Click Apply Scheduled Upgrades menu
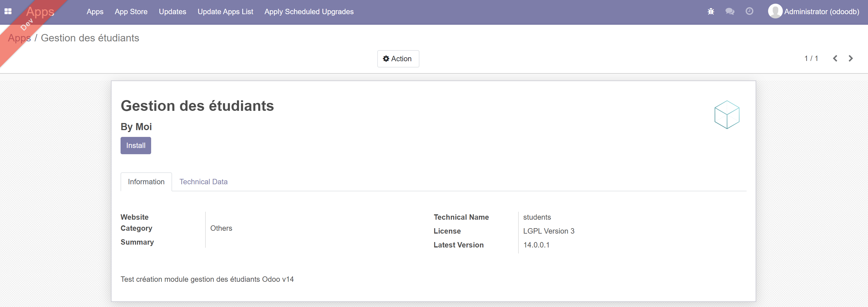868x307 pixels. point(309,11)
